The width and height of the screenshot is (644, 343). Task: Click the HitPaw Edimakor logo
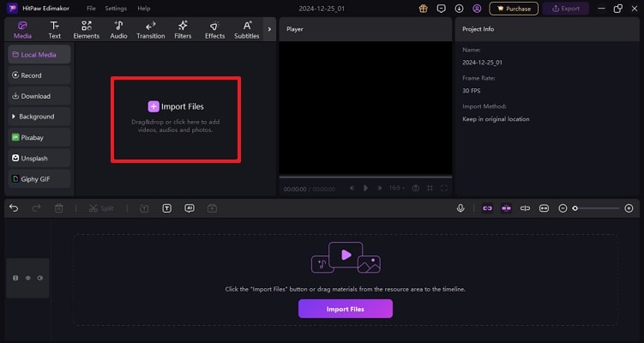click(12, 9)
